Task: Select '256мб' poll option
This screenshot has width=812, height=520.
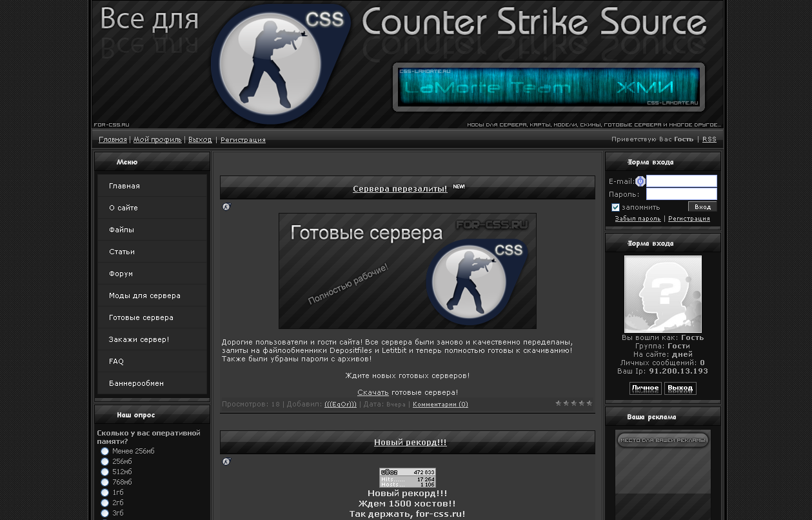Action: pyautogui.click(x=104, y=461)
